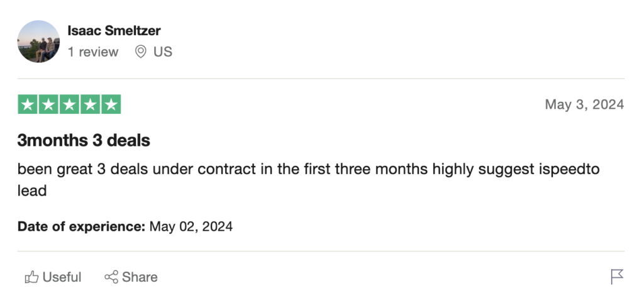Viewport: 644px width, 300px height.
Task: Click the US country label
Action: pyautogui.click(x=162, y=52)
